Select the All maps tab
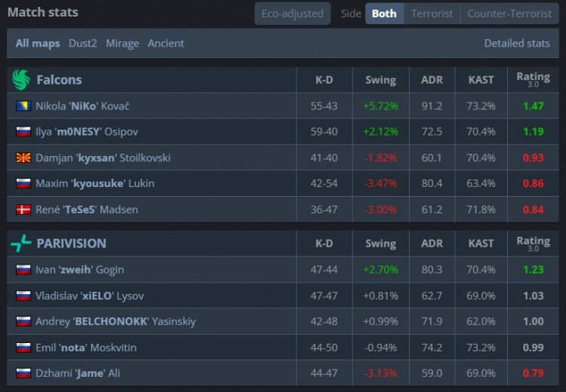Image resolution: width=566 pixels, height=392 pixels. point(38,44)
